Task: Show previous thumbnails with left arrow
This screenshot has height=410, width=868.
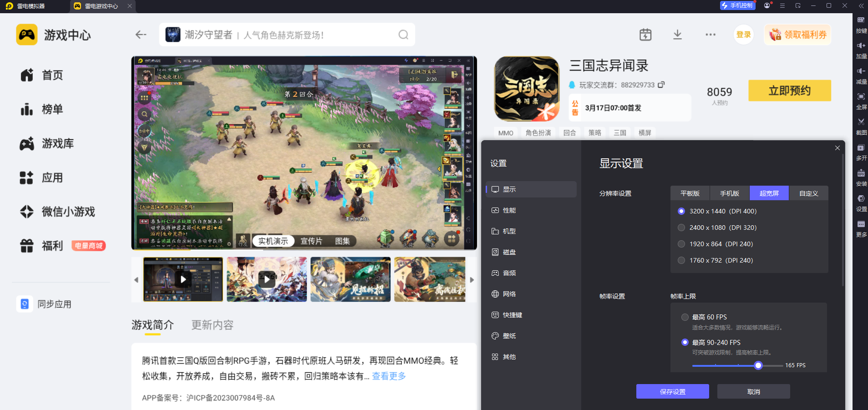Action: 136,280
